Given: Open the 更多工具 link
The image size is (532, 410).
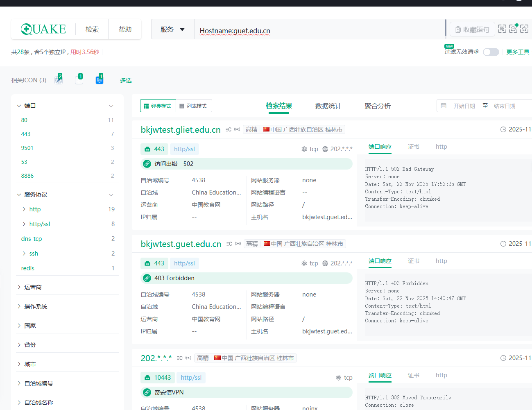Looking at the screenshot, I should click(x=518, y=52).
